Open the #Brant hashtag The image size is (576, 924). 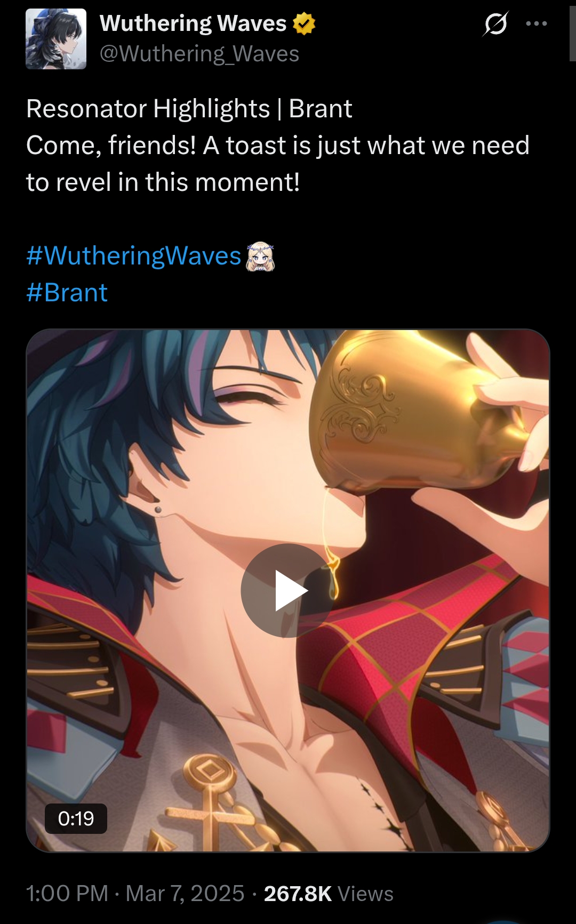click(x=67, y=293)
